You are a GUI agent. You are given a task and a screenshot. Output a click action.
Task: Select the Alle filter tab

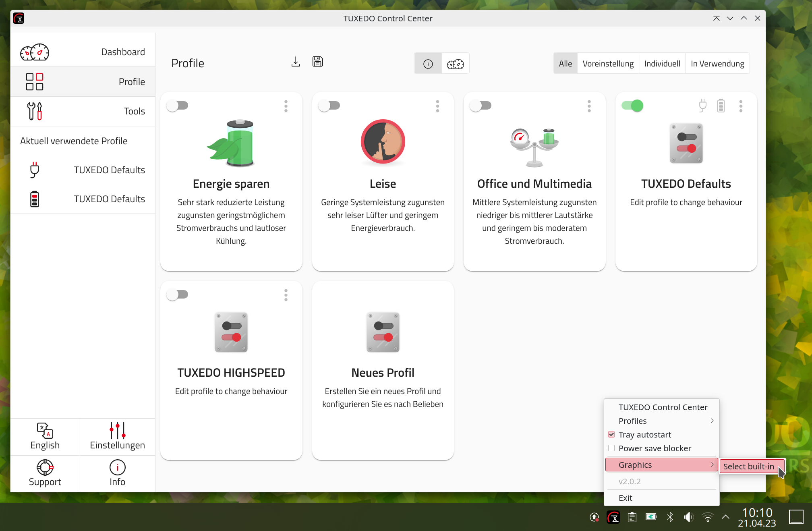pyautogui.click(x=565, y=64)
